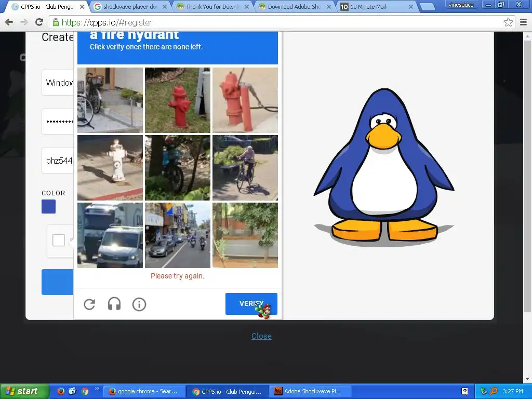Click the username field starting with Window
532x399 pixels.
tap(58, 83)
